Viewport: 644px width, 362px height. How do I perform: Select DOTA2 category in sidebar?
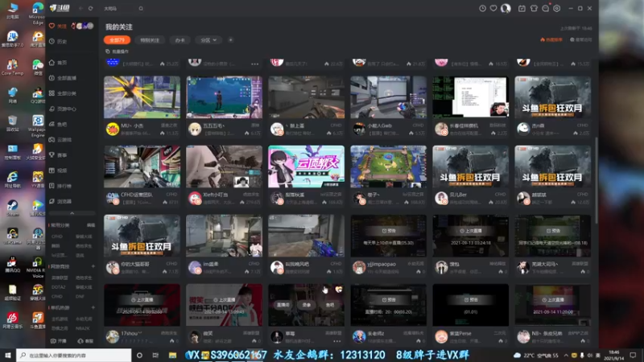58,287
